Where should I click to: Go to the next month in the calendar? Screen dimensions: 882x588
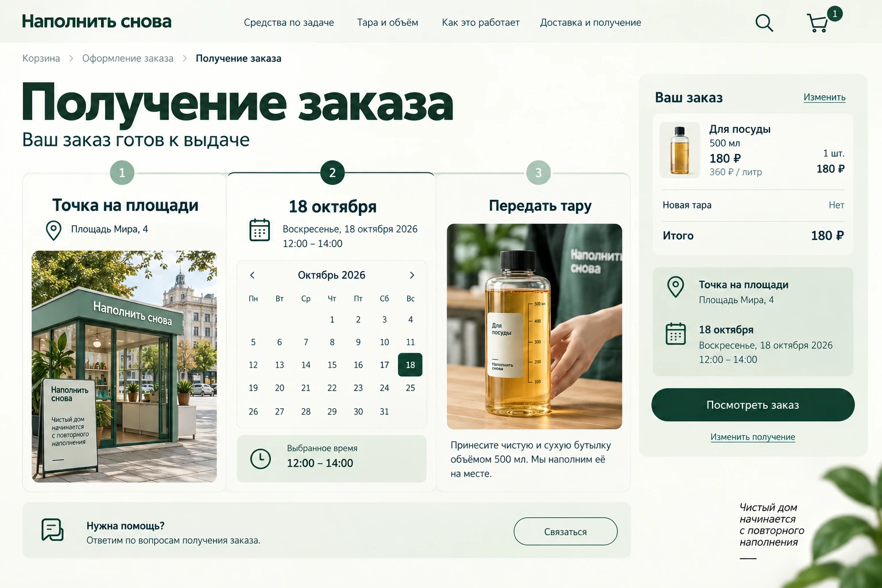tap(412, 275)
